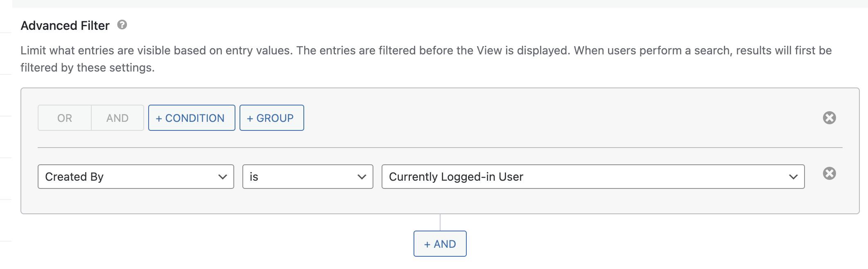Open the Created By field dropdown
This screenshot has width=868, height=269.
136,177
